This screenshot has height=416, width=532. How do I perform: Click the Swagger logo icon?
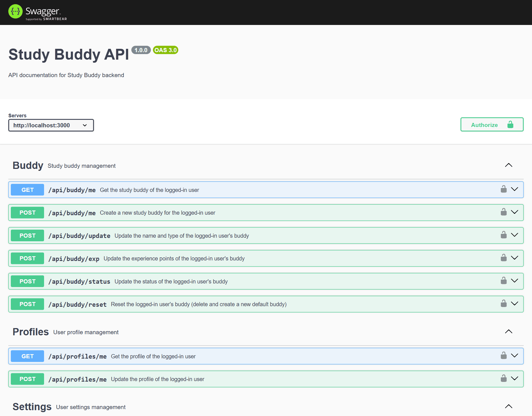pos(16,11)
